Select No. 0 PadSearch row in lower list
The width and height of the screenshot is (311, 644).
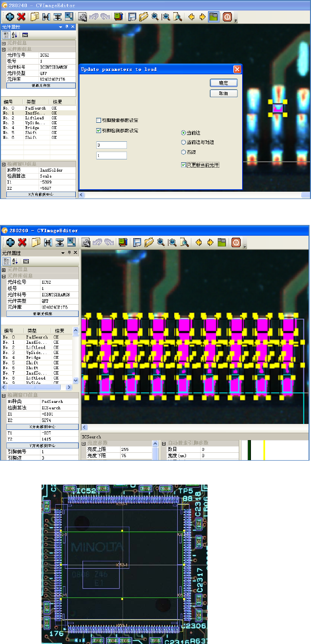tap(37, 337)
